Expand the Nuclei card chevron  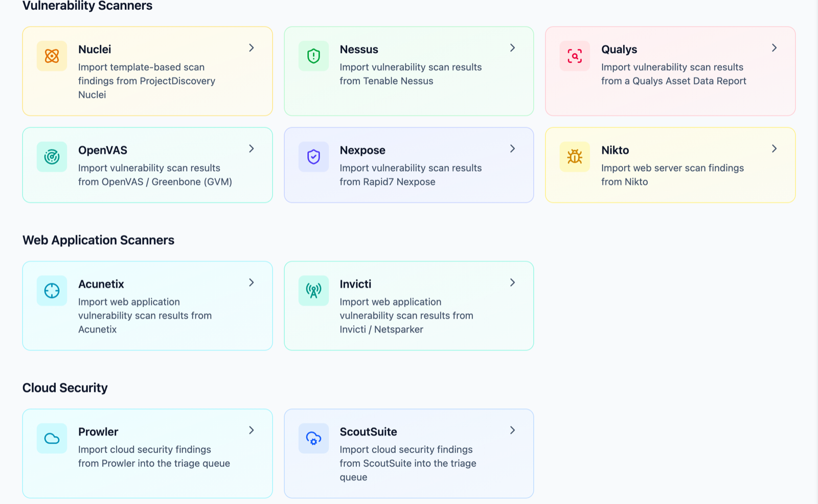[252, 48]
